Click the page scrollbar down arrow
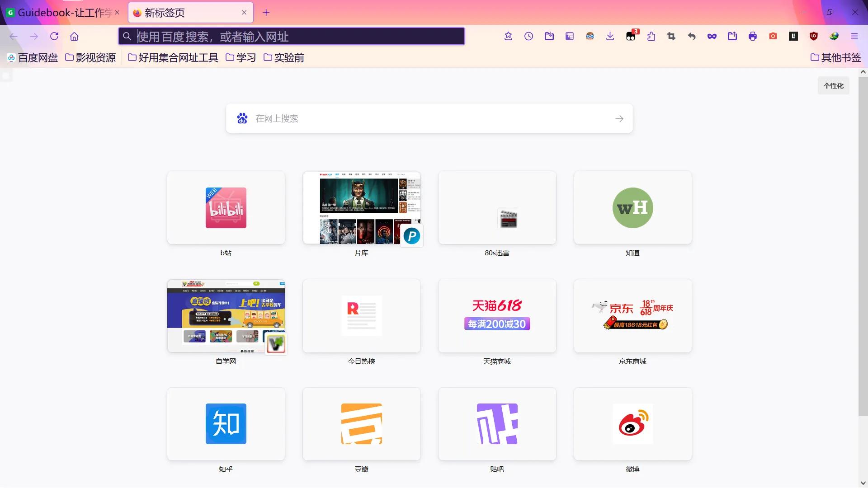The width and height of the screenshot is (868, 488). 863,483
